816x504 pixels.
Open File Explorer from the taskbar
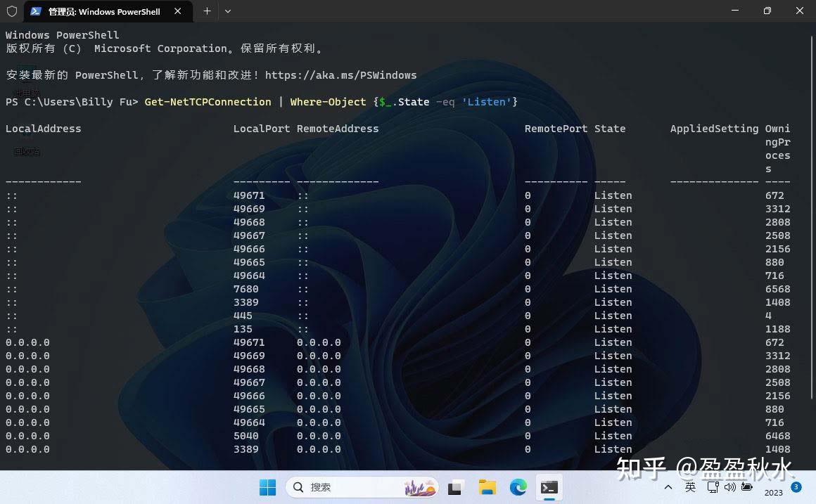tap(487, 487)
